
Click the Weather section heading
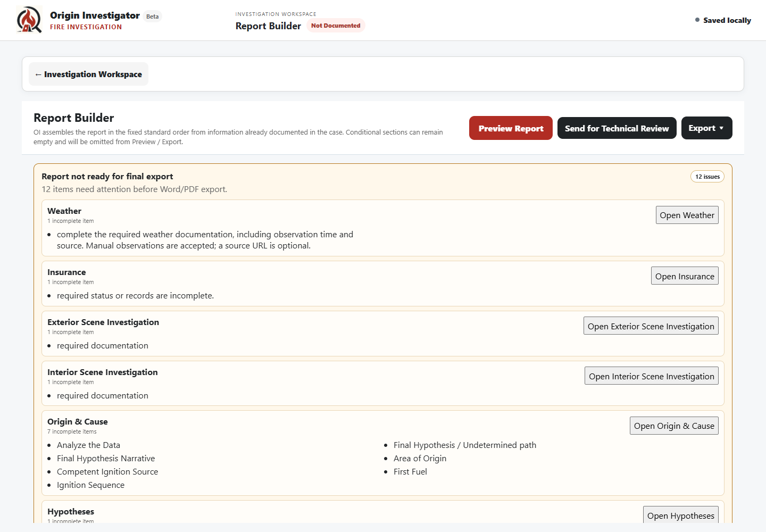[x=64, y=211]
